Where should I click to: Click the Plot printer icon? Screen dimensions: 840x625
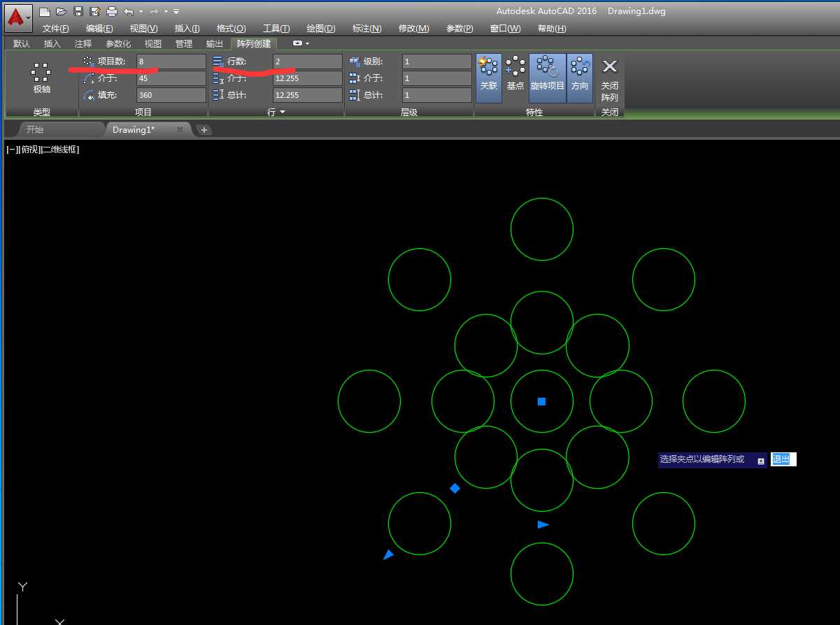point(111,11)
